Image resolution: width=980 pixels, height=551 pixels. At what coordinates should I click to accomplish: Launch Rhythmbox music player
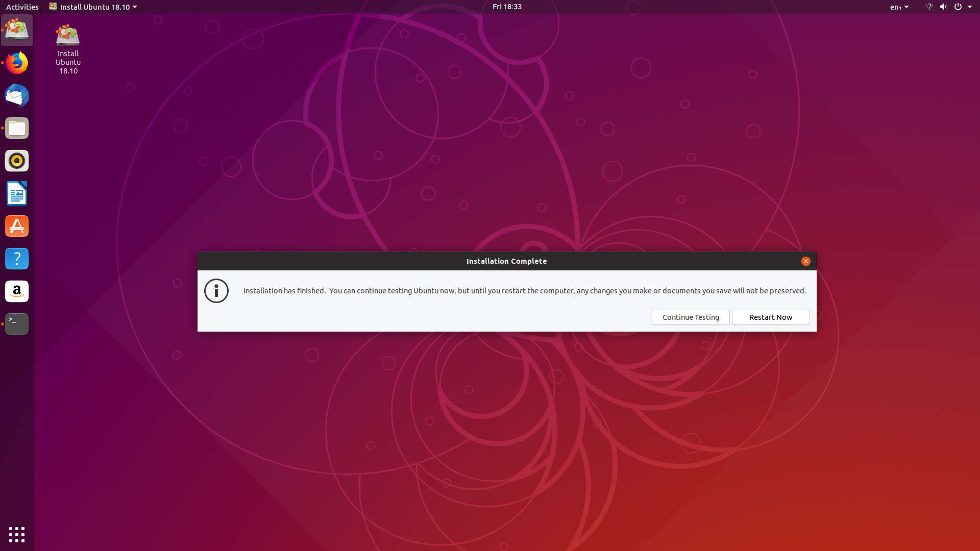[17, 161]
